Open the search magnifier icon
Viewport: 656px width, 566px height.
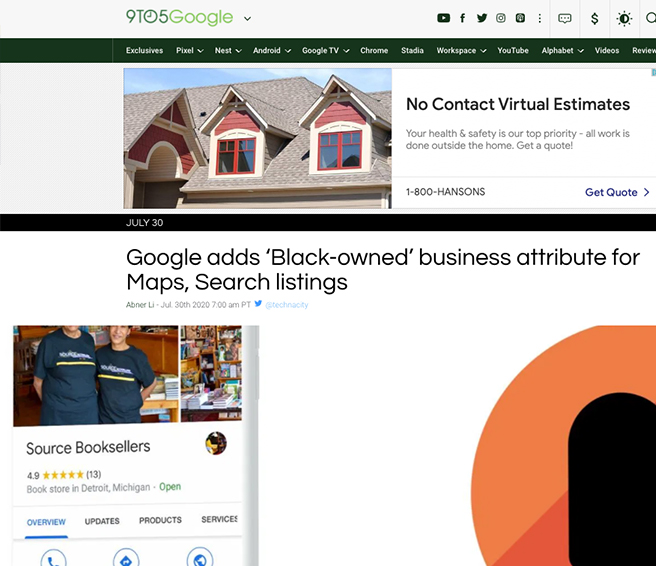651,18
